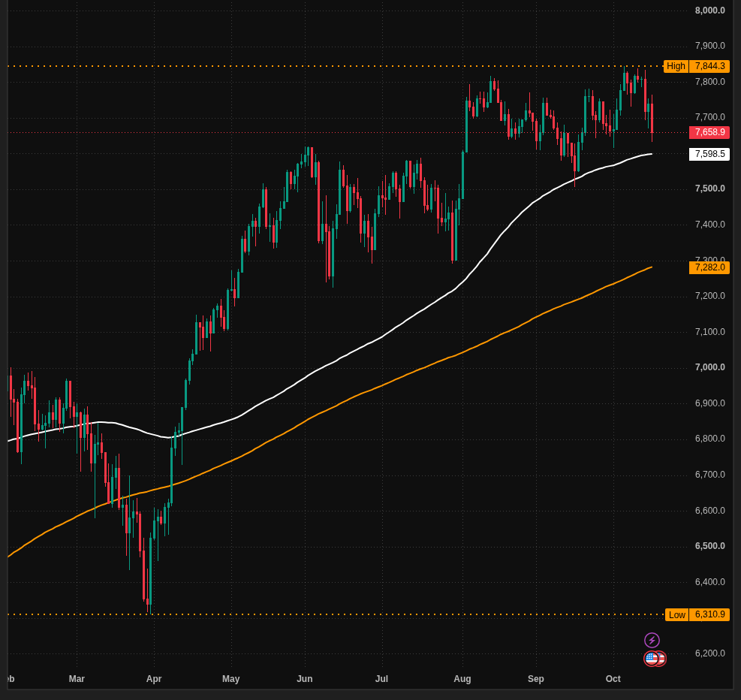Click the 7,400.0 price axis label
The image size is (741, 700).
click(709, 225)
